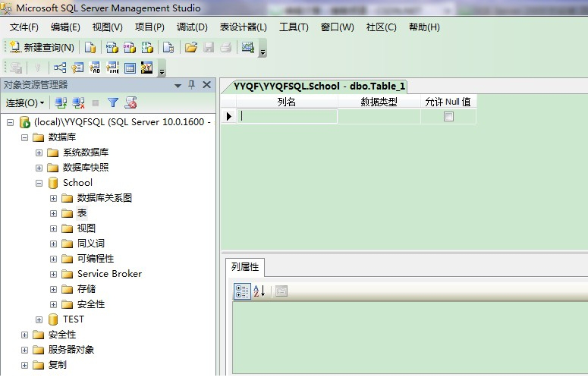This screenshot has width=588, height=390.
Task: Click the Manage Fulltext Index icon
Action: click(x=95, y=68)
